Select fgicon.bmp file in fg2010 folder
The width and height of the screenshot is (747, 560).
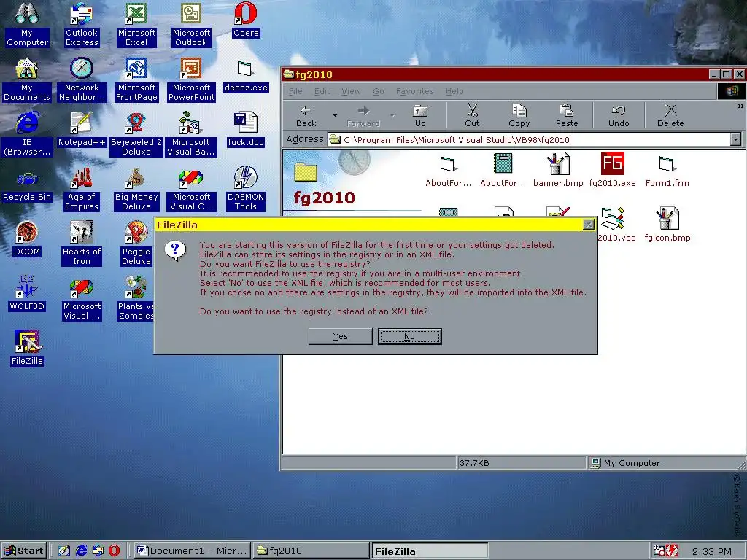click(667, 225)
